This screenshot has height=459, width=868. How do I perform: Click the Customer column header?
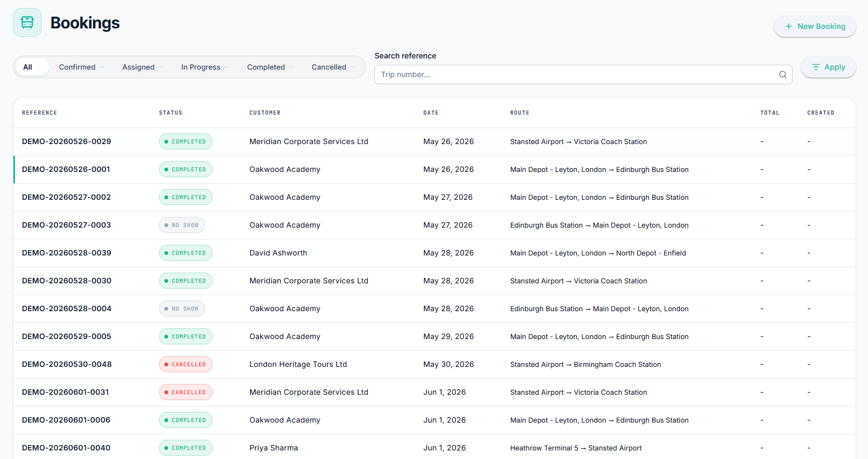265,112
